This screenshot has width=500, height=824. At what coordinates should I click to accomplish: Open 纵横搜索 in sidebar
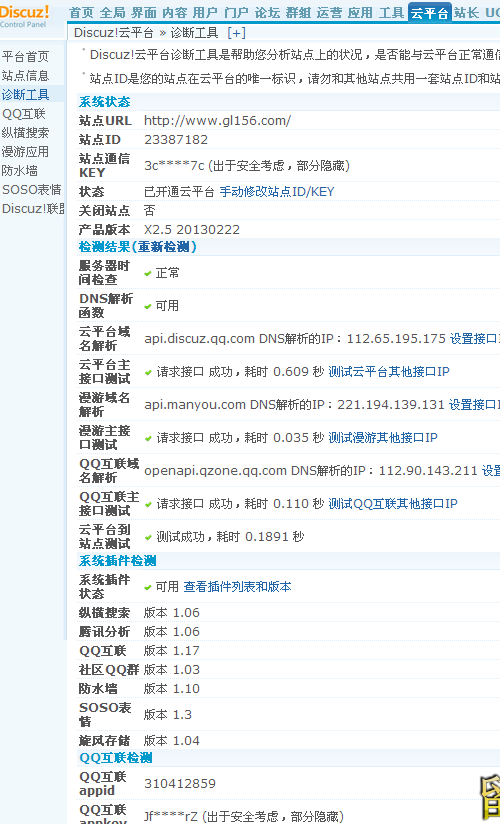25,132
